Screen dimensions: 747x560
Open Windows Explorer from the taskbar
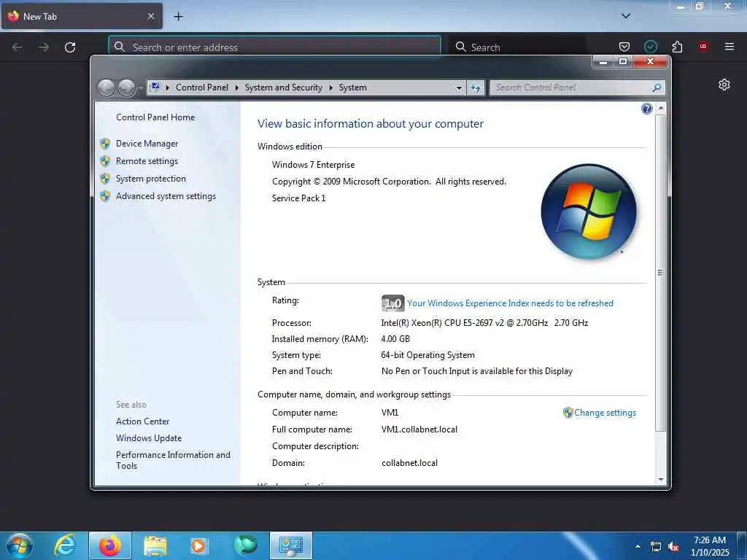coord(155,545)
